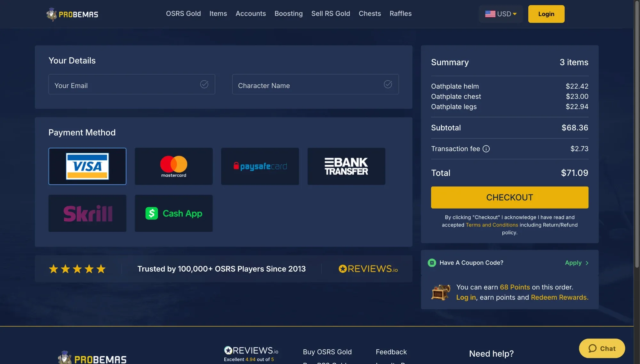Click the US flag icon

point(490,14)
